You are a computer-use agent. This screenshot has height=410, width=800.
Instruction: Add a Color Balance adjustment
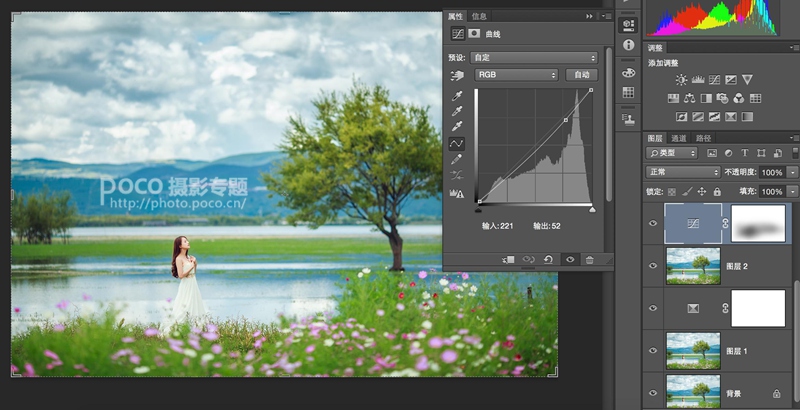coord(689,98)
